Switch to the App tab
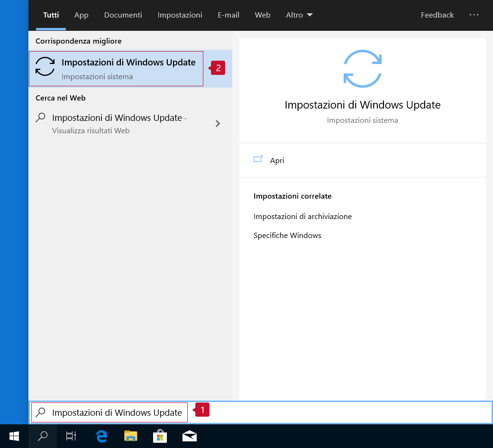493x448 pixels. point(82,15)
